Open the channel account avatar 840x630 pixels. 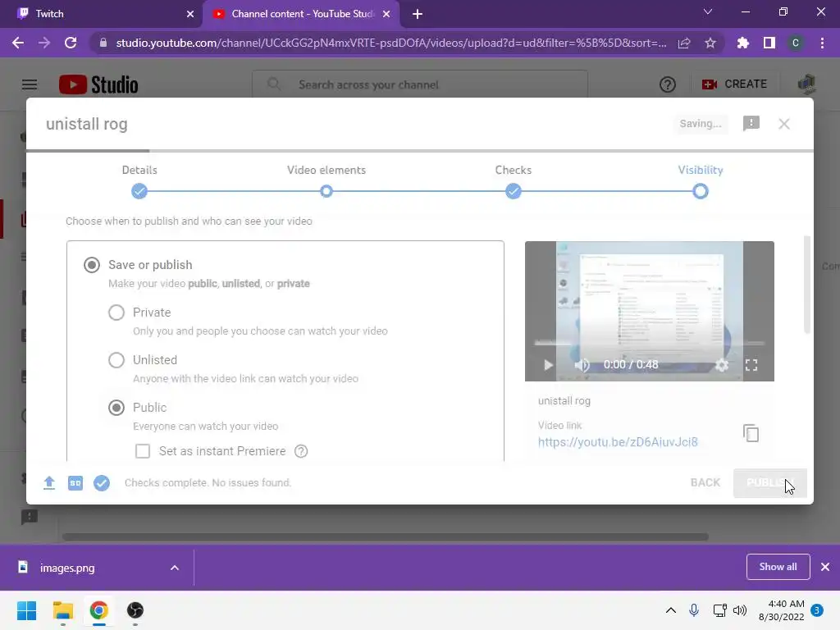(806, 84)
